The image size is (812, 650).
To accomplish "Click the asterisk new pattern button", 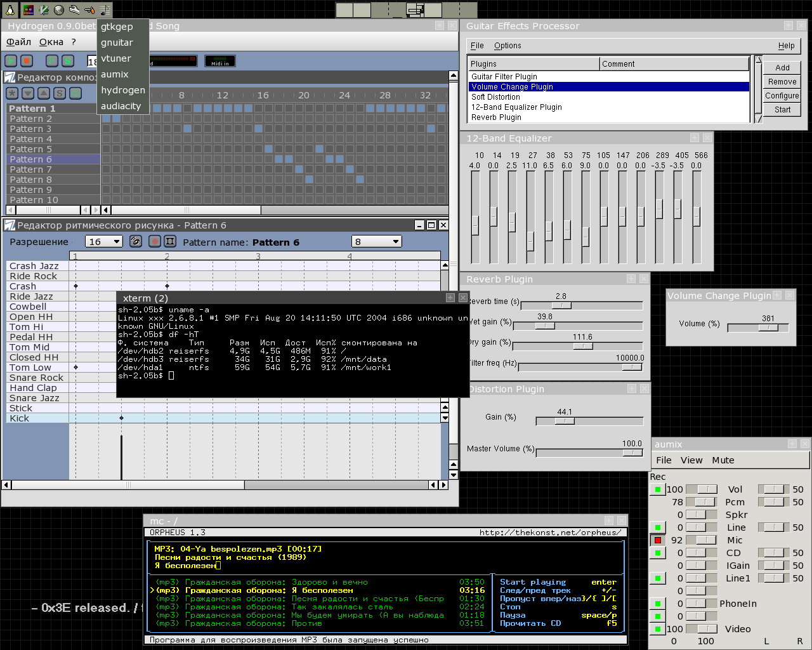I will 12,93.
